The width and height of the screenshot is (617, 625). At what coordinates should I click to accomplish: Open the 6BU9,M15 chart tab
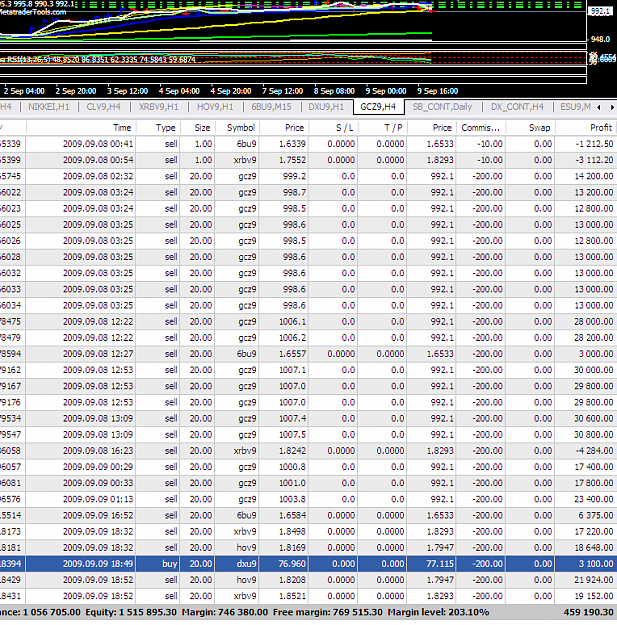coord(271,107)
